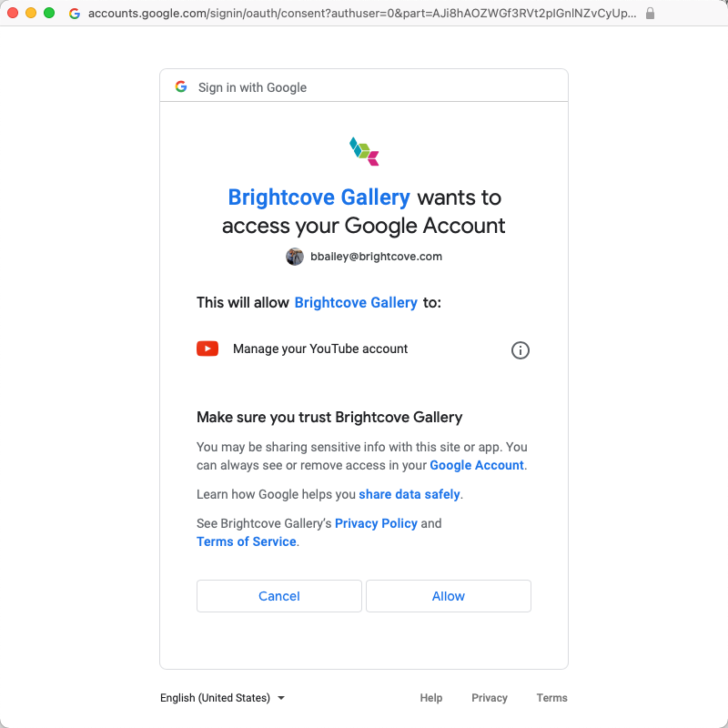Click the red YouTube play icon

tap(207, 349)
